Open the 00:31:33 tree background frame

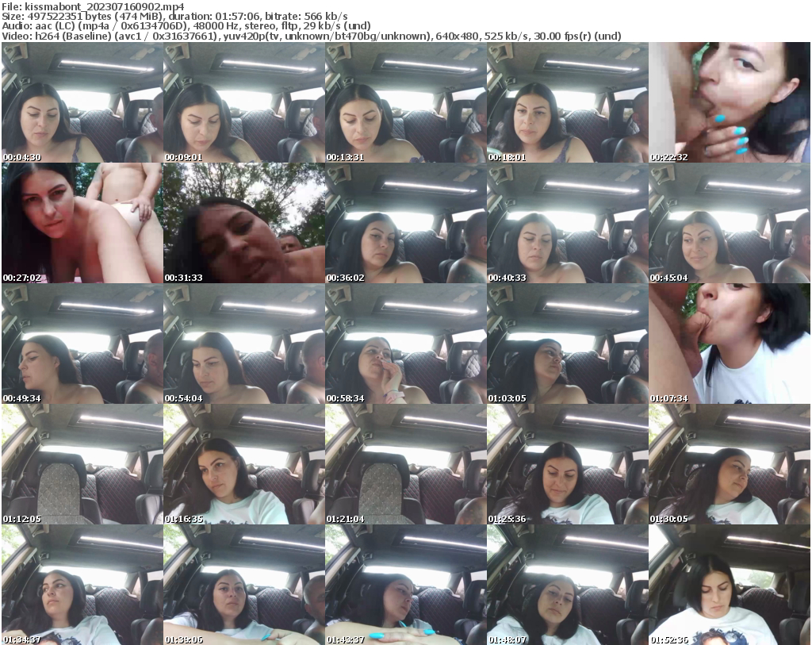[244, 222]
